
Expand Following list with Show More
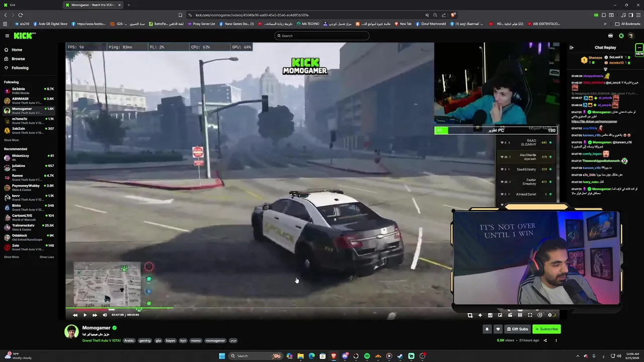point(12,140)
